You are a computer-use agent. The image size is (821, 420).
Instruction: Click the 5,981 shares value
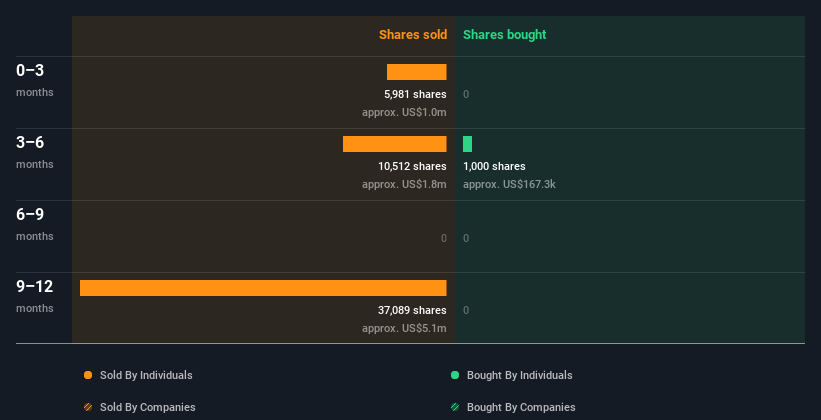pos(415,94)
